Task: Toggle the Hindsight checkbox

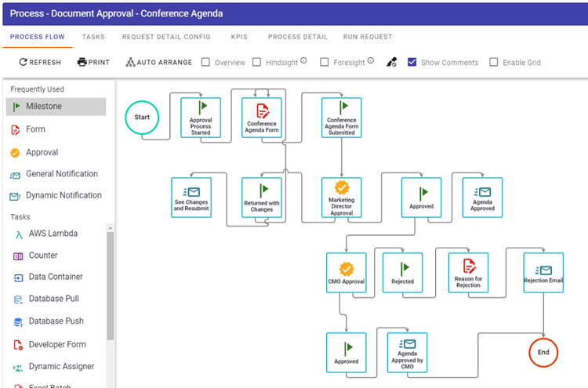Action: (x=257, y=63)
